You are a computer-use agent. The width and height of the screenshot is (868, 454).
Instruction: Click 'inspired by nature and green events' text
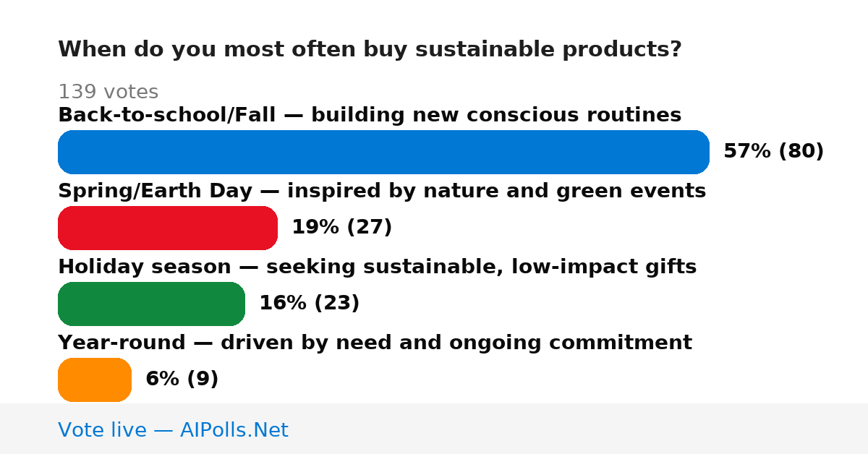pyautogui.click(x=497, y=191)
